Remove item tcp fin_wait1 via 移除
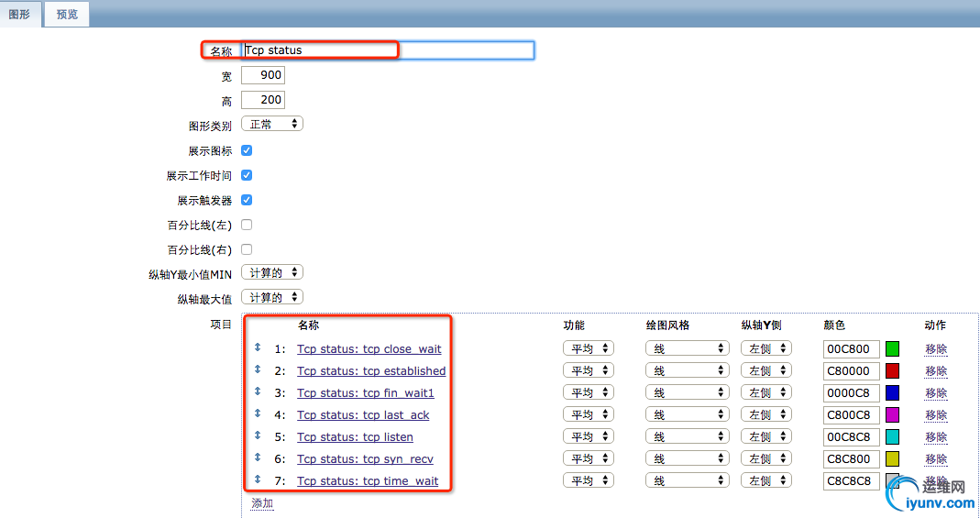This screenshot has width=980, height=518. point(936,392)
